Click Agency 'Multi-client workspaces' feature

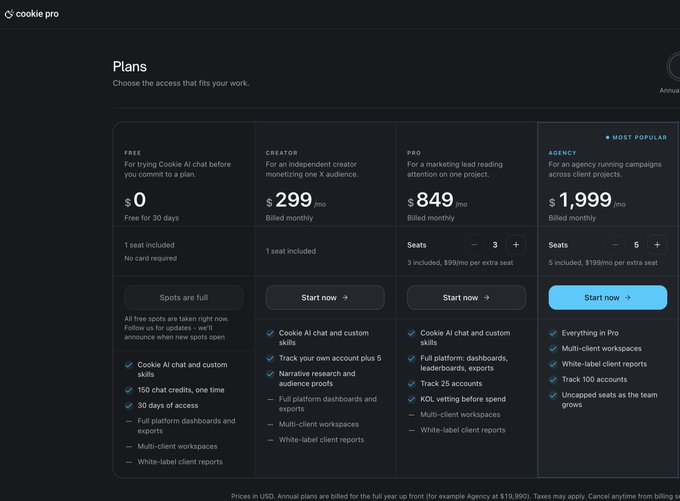click(602, 349)
